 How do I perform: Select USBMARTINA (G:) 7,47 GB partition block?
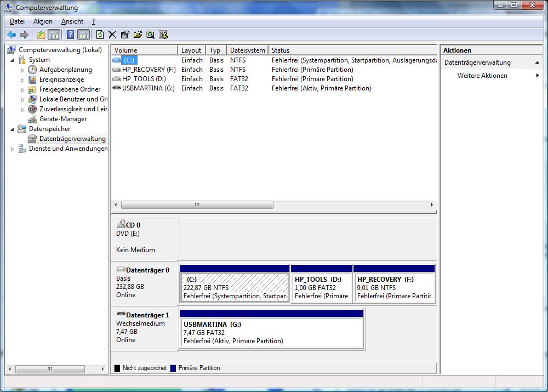[272, 329]
